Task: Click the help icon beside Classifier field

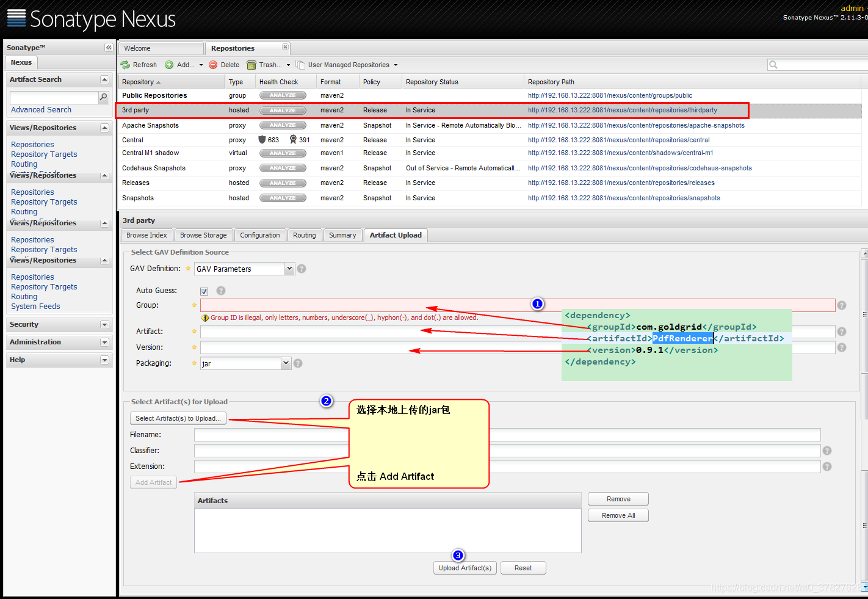Action: click(827, 451)
